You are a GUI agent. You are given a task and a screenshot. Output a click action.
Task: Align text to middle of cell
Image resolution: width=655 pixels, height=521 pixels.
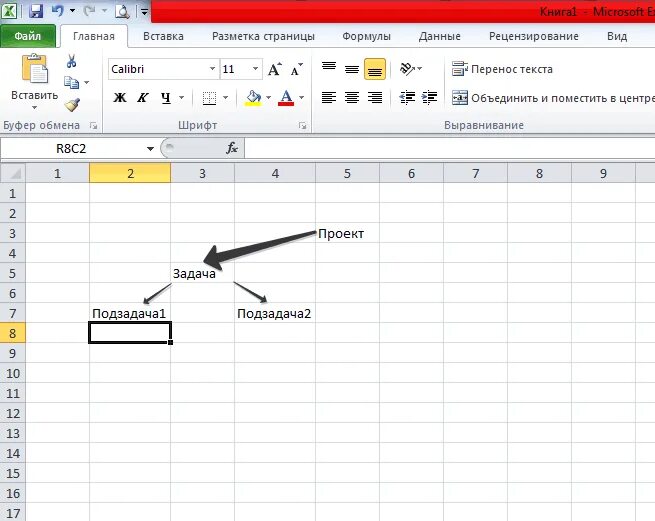352,69
